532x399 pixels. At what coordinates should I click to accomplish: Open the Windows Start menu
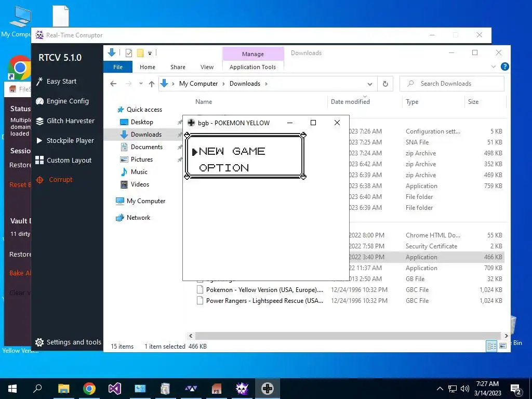(12, 389)
